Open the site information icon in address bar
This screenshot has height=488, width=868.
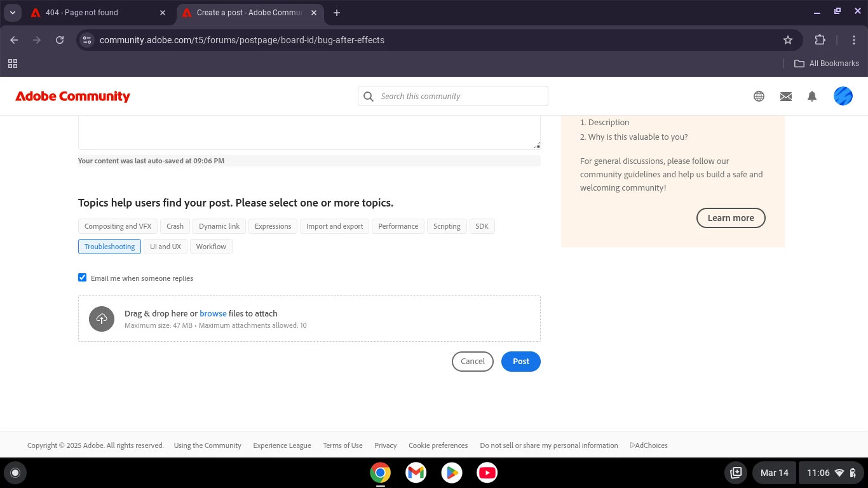tap(87, 40)
